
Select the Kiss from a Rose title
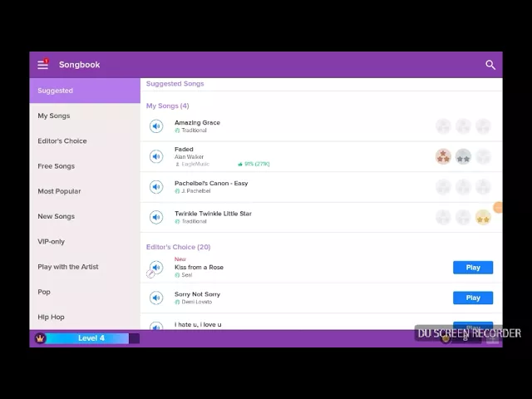pos(199,268)
